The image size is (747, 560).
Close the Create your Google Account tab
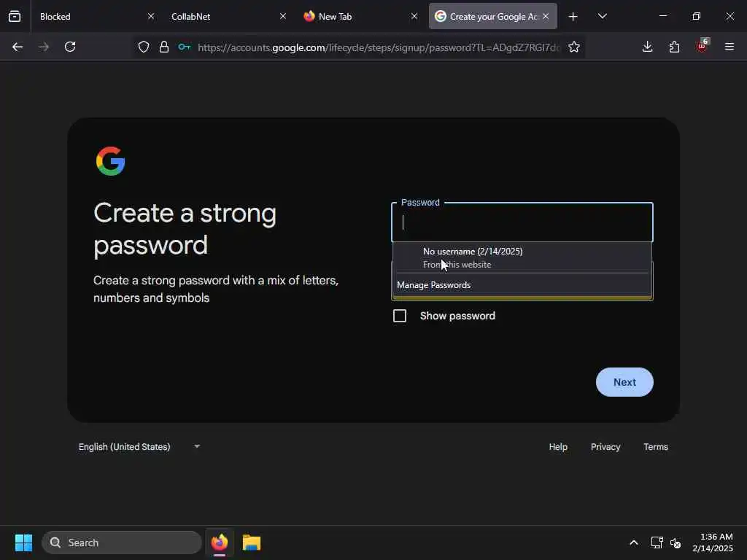(x=546, y=16)
